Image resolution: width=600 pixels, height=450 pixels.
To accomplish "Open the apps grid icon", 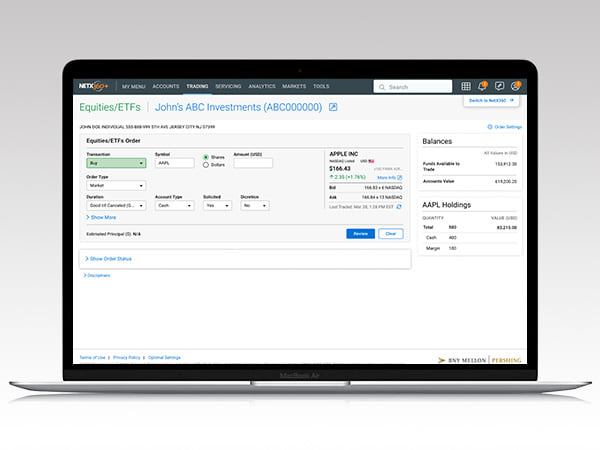I will pos(466,87).
